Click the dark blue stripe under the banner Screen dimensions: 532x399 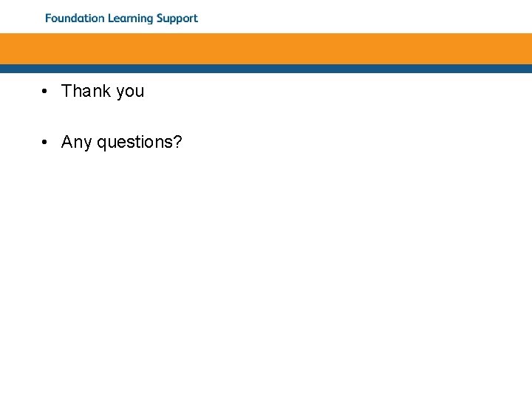(x=266, y=69)
